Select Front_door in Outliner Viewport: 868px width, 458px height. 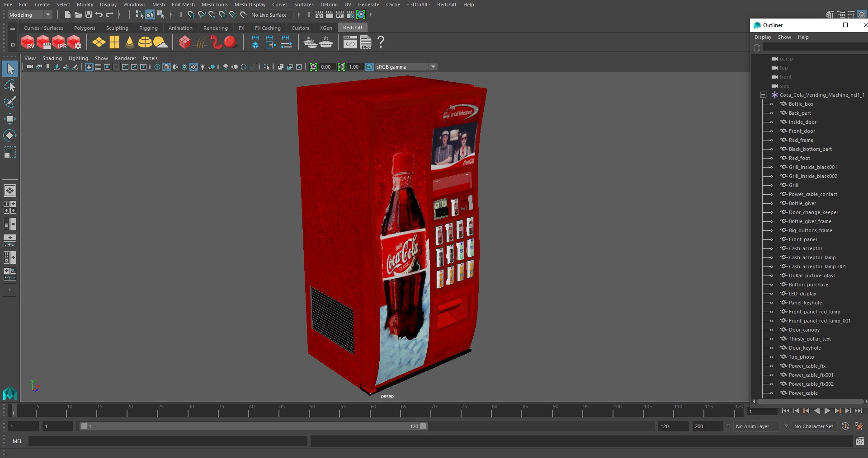coord(802,131)
